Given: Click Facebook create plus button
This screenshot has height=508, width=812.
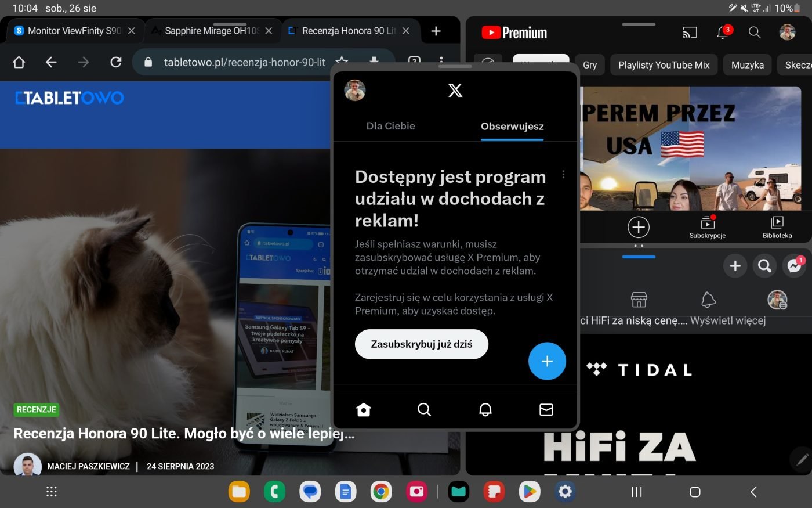Looking at the screenshot, I should point(735,266).
